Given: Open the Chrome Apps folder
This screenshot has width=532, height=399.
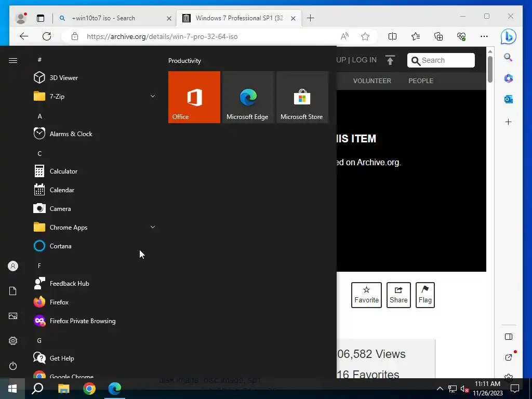Looking at the screenshot, I should pyautogui.click(x=95, y=228).
